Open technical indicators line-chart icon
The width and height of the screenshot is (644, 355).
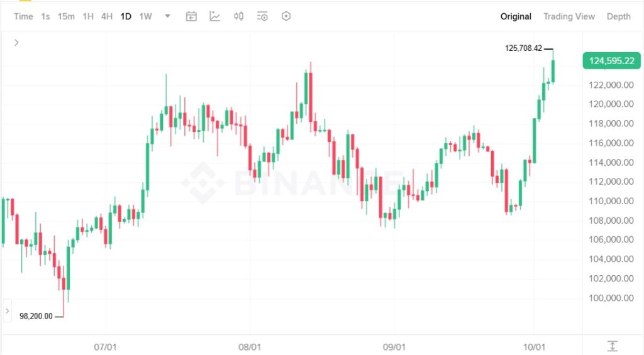[215, 16]
